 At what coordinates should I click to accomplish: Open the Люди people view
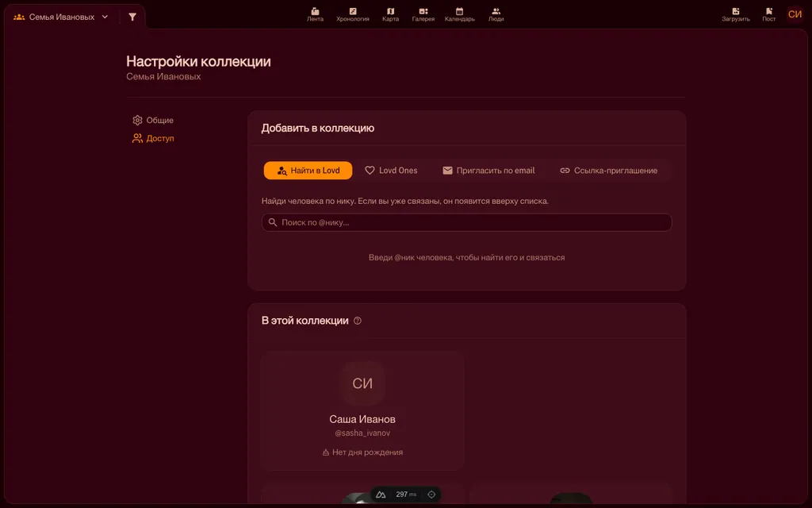[x=496, y=14]
